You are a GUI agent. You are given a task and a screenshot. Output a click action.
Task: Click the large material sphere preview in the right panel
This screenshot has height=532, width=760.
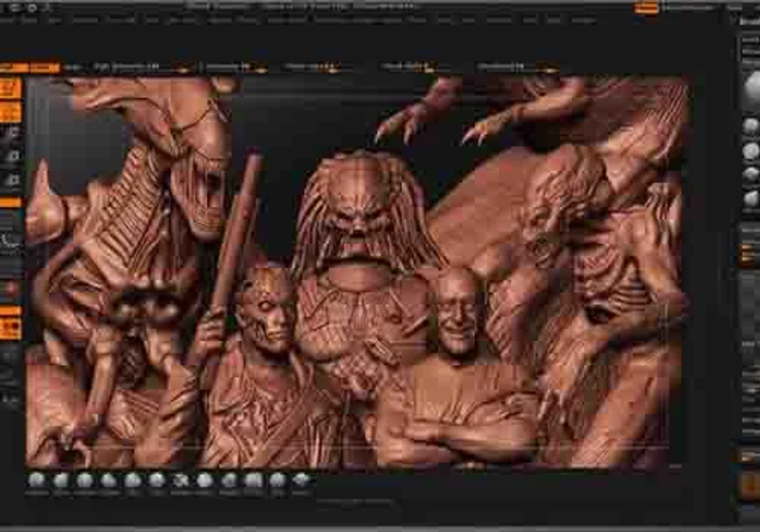pos(750,89)
